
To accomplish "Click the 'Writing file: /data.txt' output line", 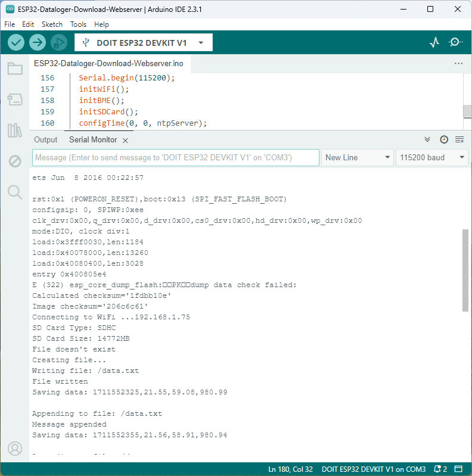I will (x=85, y=371).
